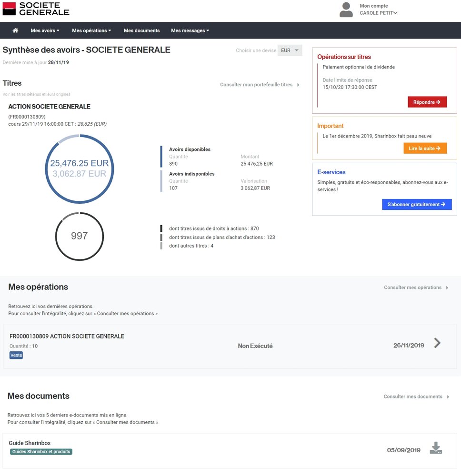Open Mes documents in navigation bar
This screenshot has width=461, height=476.
pyautogui.click(x=141, y=30)
